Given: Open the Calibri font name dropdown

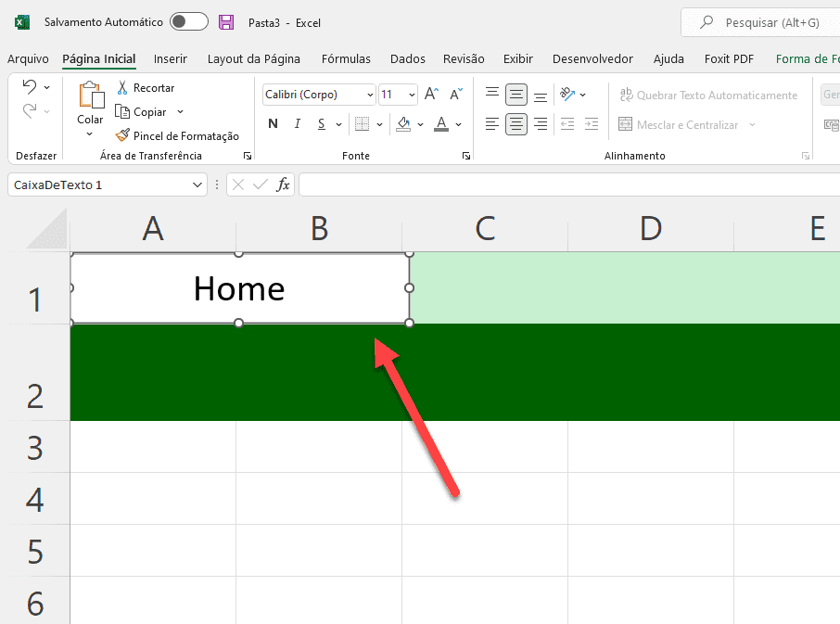Looking at the screenshot, I should [x=370, y=94].
